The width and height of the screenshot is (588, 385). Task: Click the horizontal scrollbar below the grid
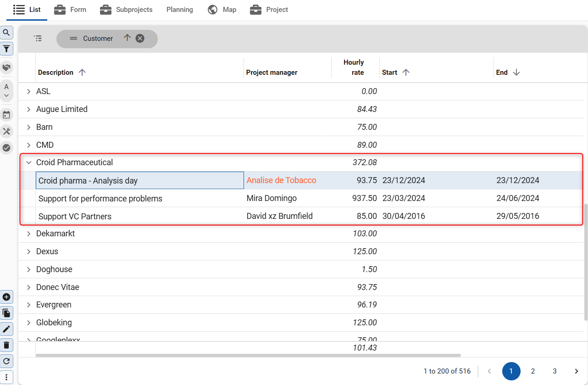[x=248, y=355]
